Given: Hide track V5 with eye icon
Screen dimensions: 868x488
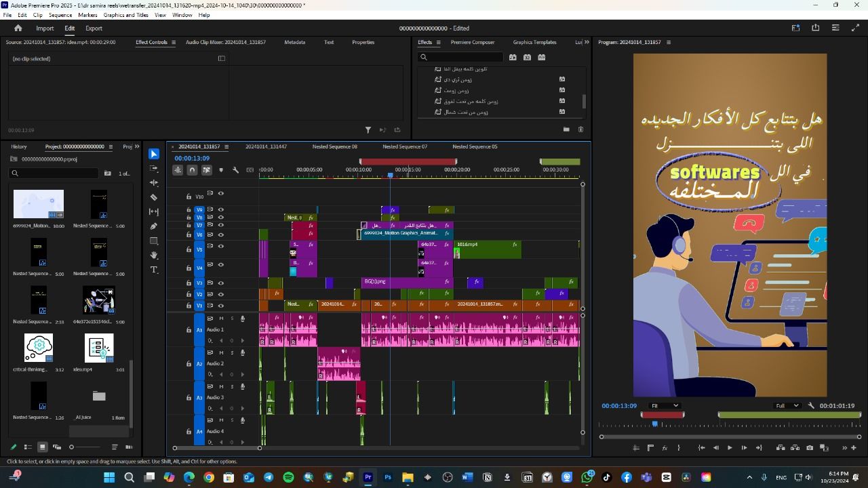Looking at the screenshot, I should point(220,246).
